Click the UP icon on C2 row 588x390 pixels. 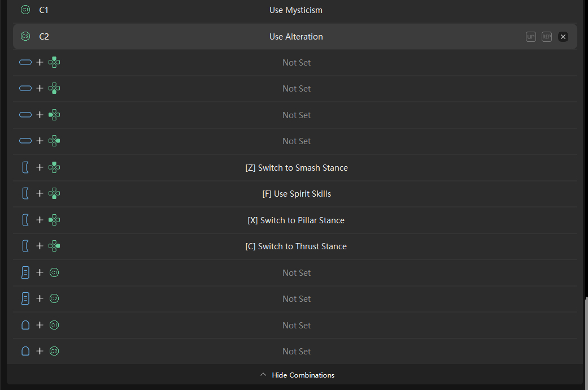[530, 37]
